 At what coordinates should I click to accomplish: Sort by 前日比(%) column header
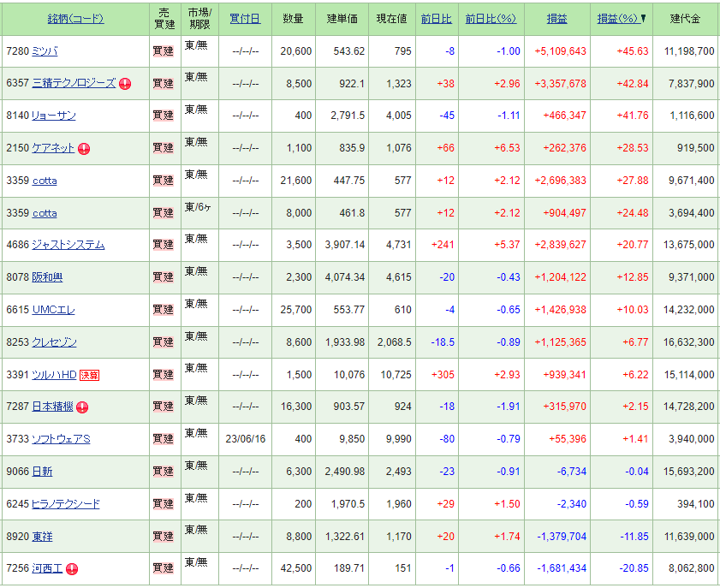pyautogui.click(x=491, y=19)
